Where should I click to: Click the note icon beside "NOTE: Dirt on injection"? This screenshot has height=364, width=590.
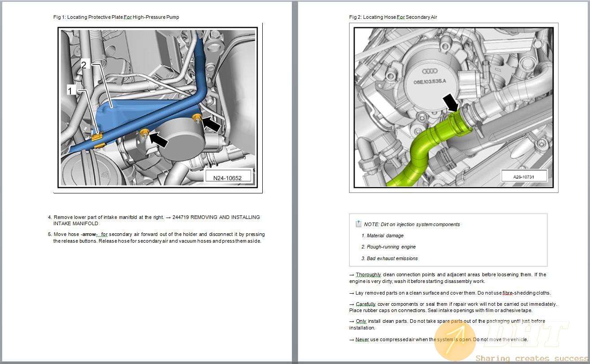[x=358, y=224]
